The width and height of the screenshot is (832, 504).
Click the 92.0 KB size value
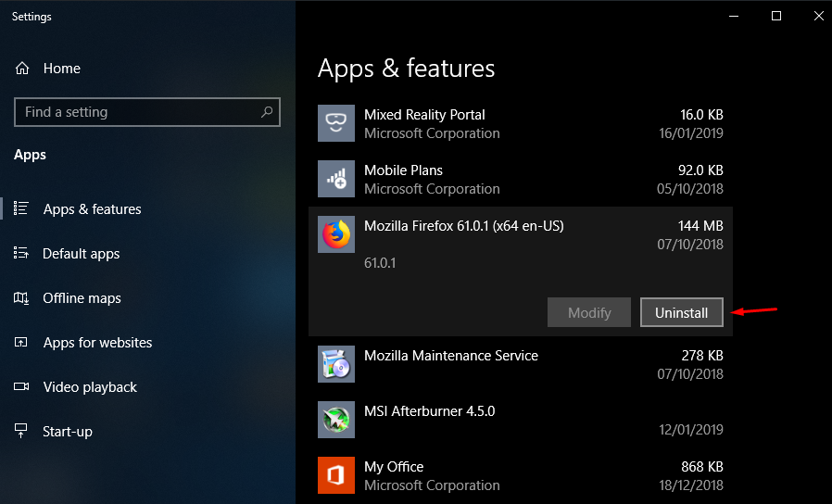point(700,170)
